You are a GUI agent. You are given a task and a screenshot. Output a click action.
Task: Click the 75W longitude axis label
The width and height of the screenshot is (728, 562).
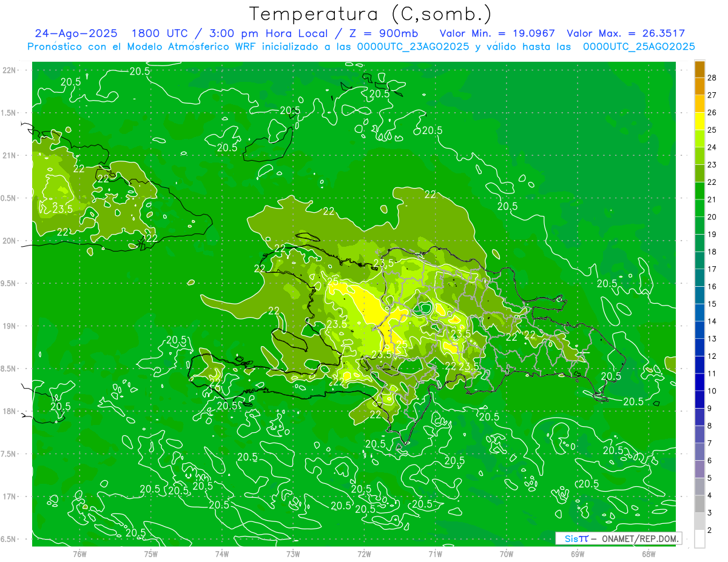[151, 554]
